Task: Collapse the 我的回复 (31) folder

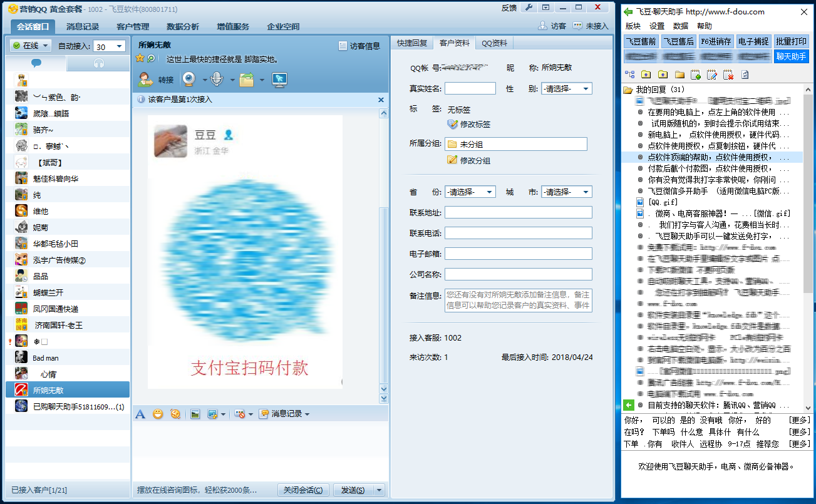Action: point(627,90)
